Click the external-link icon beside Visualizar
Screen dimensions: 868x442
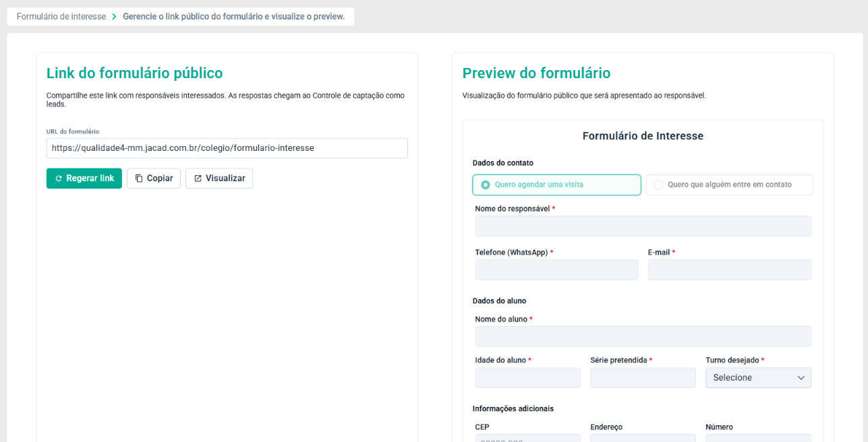click(198, 179)
